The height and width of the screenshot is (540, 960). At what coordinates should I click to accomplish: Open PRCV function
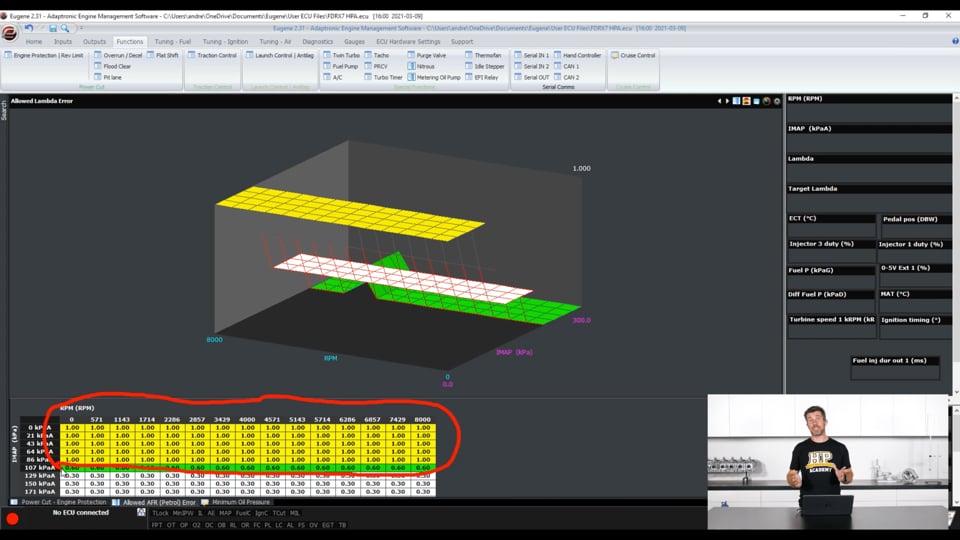point(376,66)
